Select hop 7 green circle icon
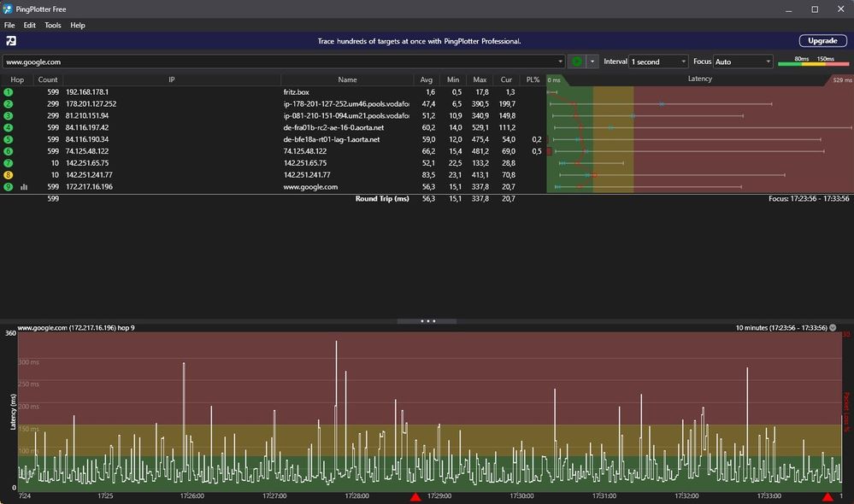 coord(9,163)
